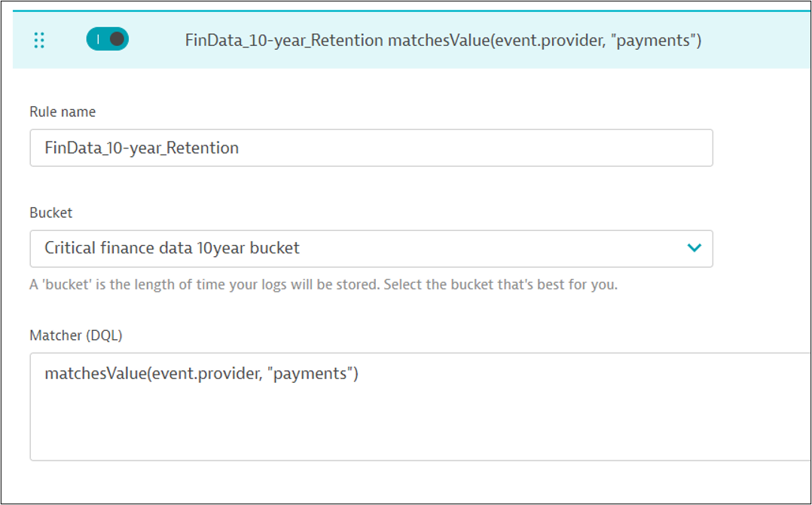Click the bucket explanation helper text

(x=286, y=284)
